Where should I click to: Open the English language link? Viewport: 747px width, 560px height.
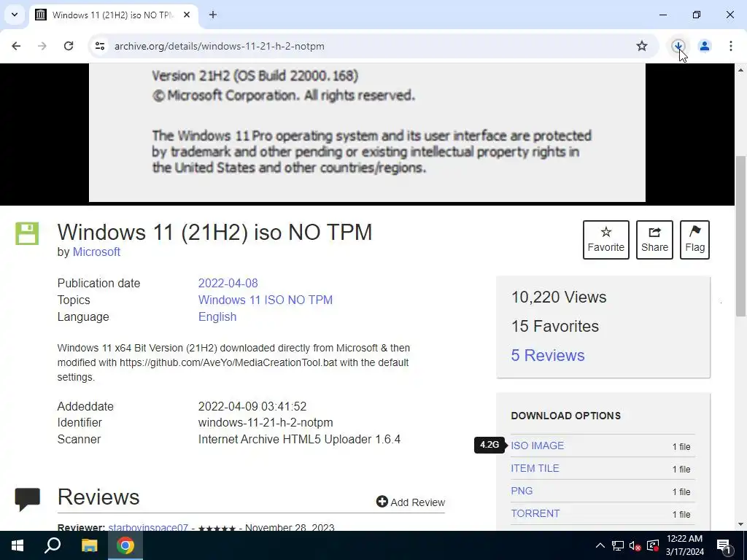217,316
